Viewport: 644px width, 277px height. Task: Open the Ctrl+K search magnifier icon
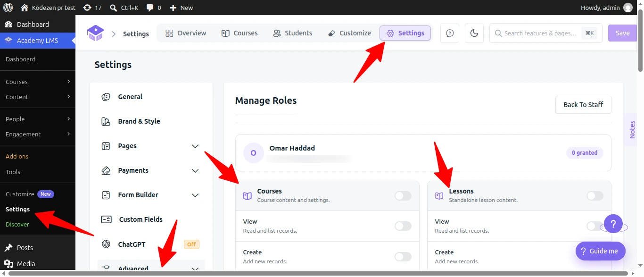[x=113, y=8]
